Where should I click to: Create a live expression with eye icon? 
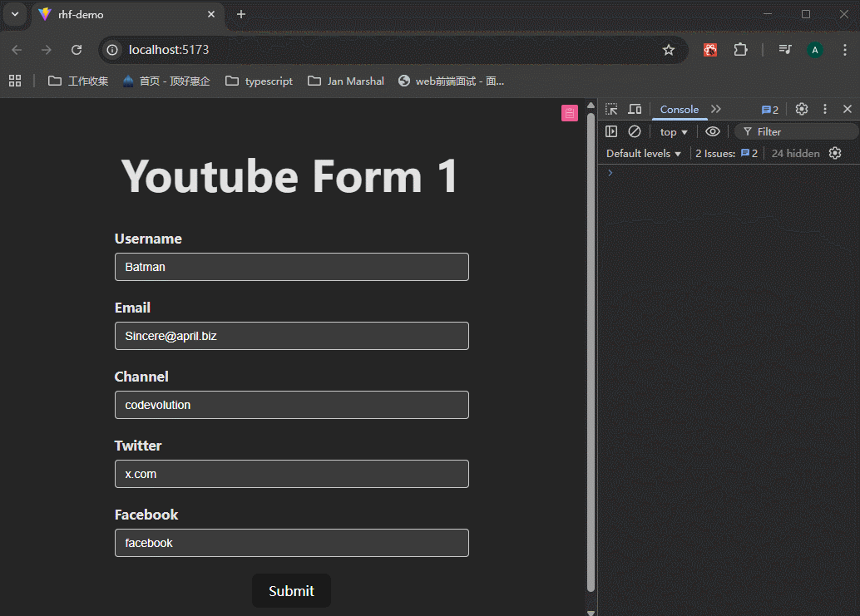(713, 131)
